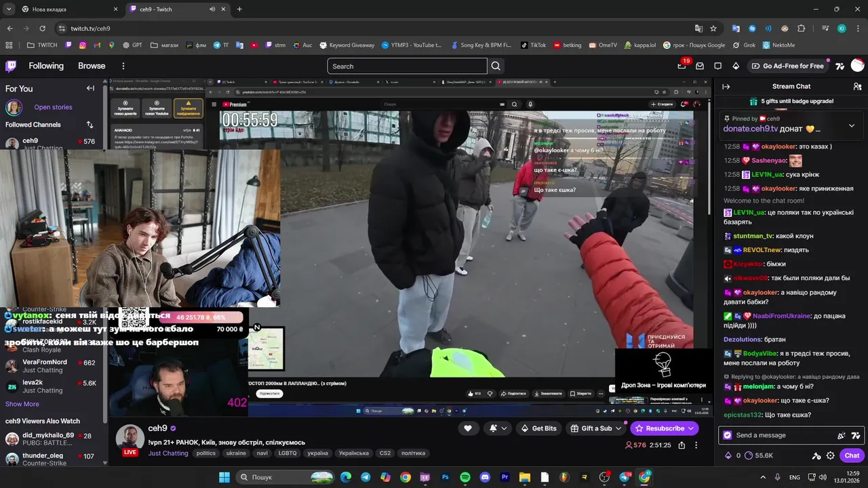Open Windows taskbar search box
Viewport: 868px width, 488px height.
tap(285, 477)
